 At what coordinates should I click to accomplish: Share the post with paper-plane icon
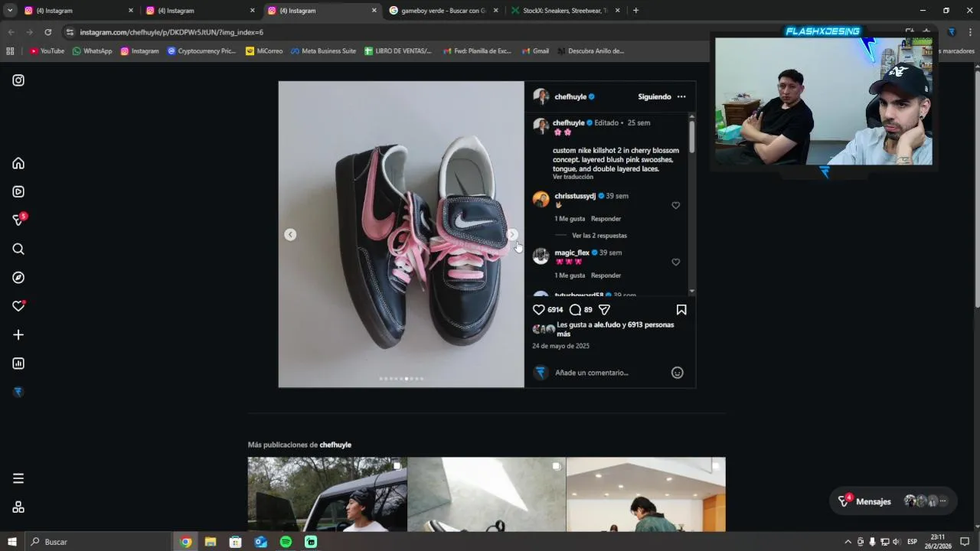(x=604, y=310)
